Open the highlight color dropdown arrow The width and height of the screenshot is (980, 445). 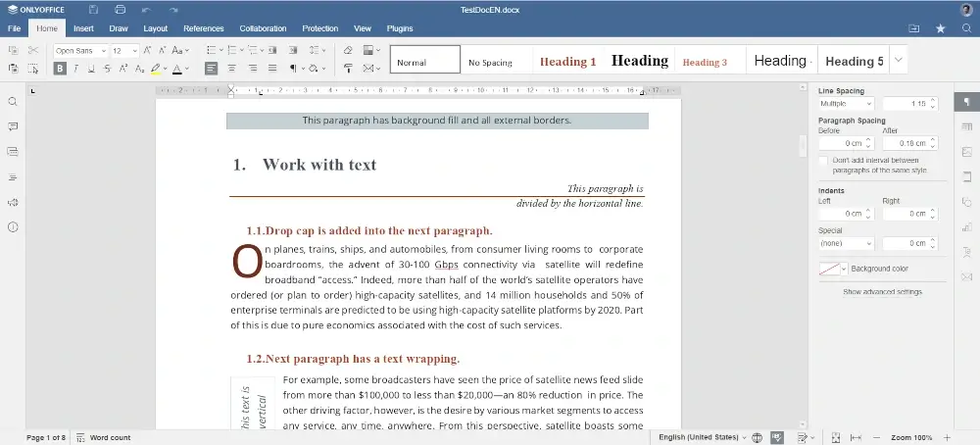tap(165, 69)
